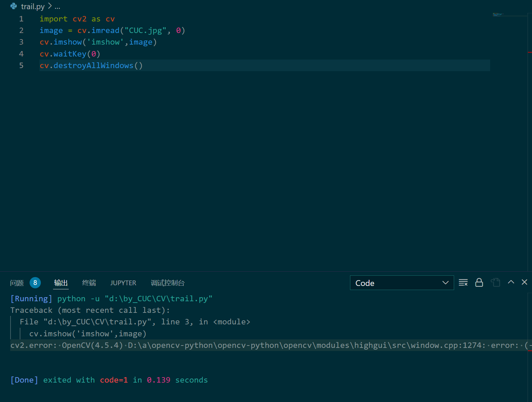This screenshot has width=532, height=402.
Task: Switch to the 调试控制台 tab
Action: 167,283
